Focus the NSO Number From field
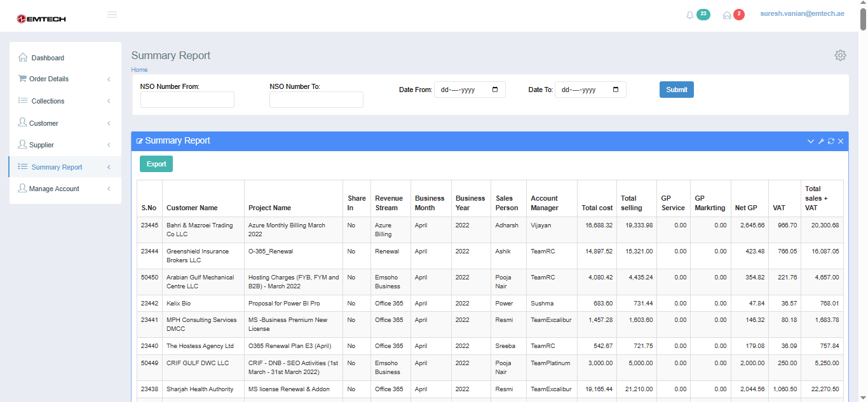868x402 pixels. coord(187,100)
